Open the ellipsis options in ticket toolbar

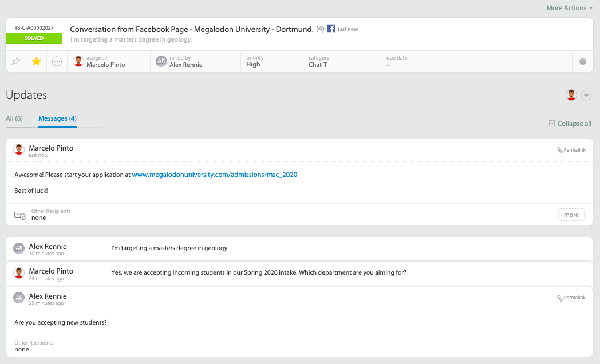(x=57, y=61)
